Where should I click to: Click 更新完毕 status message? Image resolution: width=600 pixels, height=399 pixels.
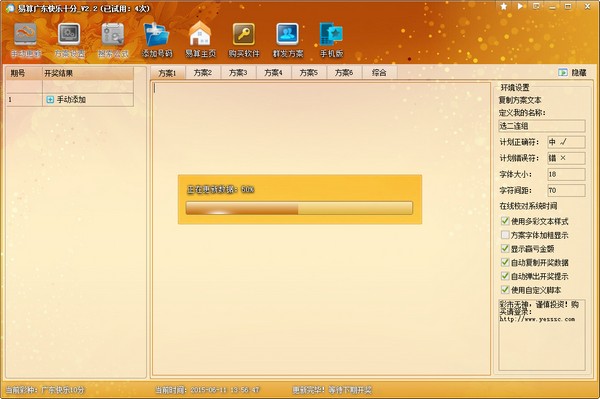click(x=332, y=390)
